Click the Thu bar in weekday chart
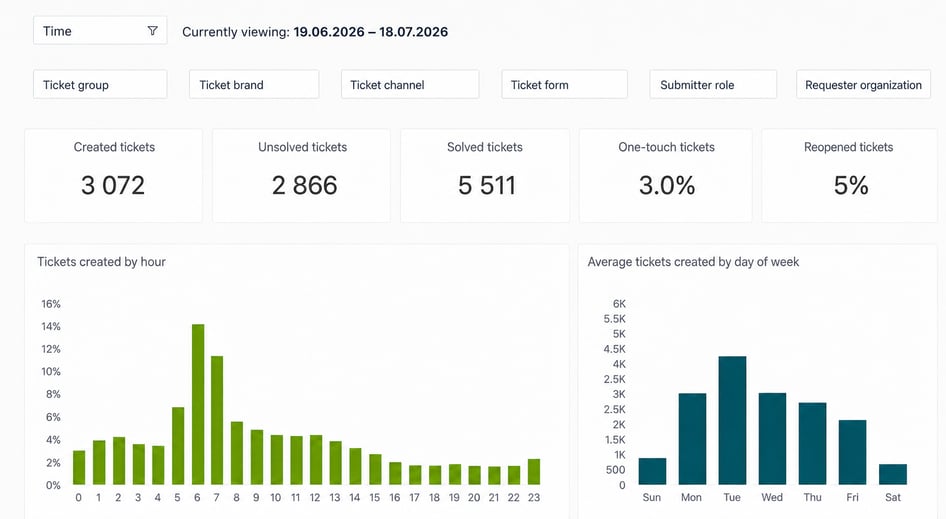 [x=813, y=444]
